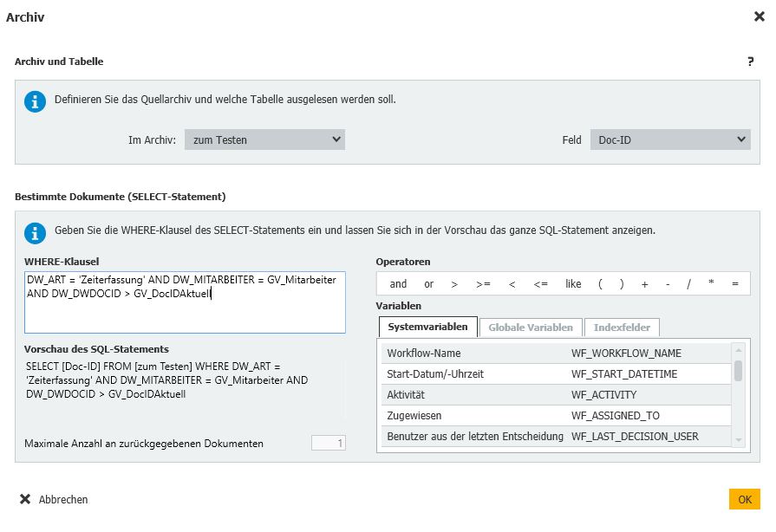
Task: Insert the '<=' operator
Action: tap(540, 284)
